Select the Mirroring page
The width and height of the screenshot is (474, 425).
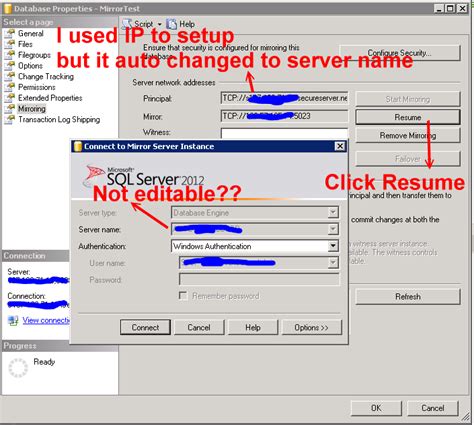[32, 109]
